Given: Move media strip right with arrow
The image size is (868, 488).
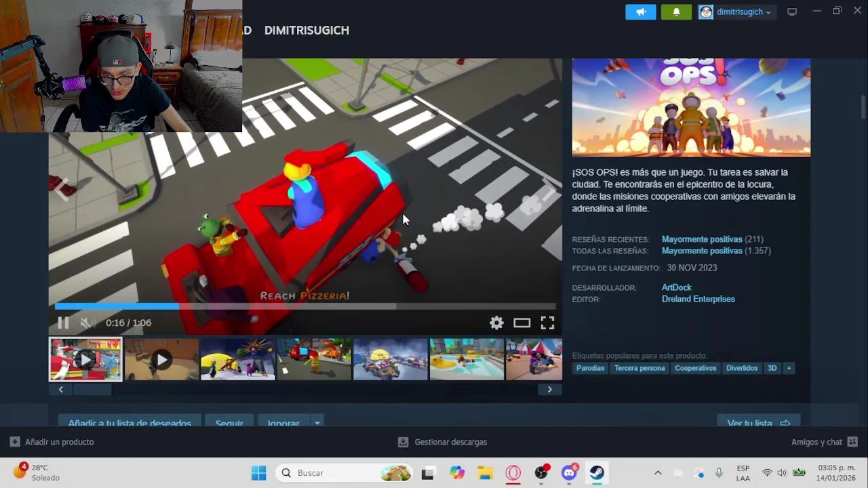Looking at the screenshot, I should [x=549, y=390].
